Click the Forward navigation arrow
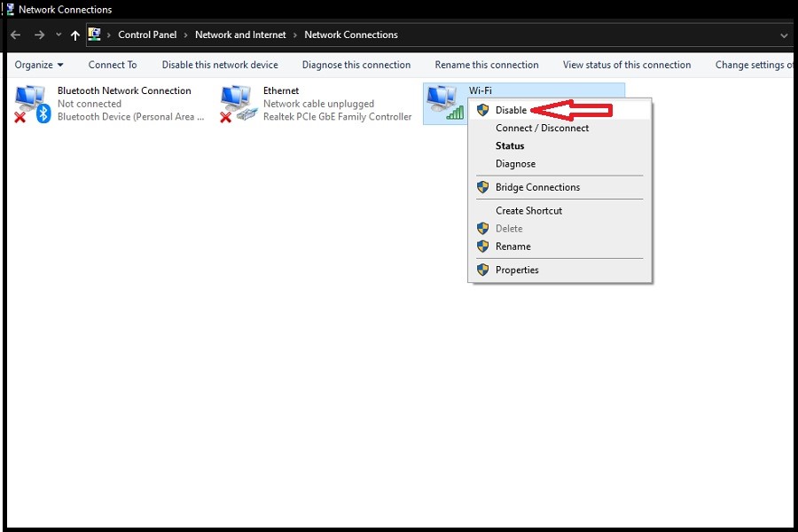798x532 pixels. click(39, 35)
